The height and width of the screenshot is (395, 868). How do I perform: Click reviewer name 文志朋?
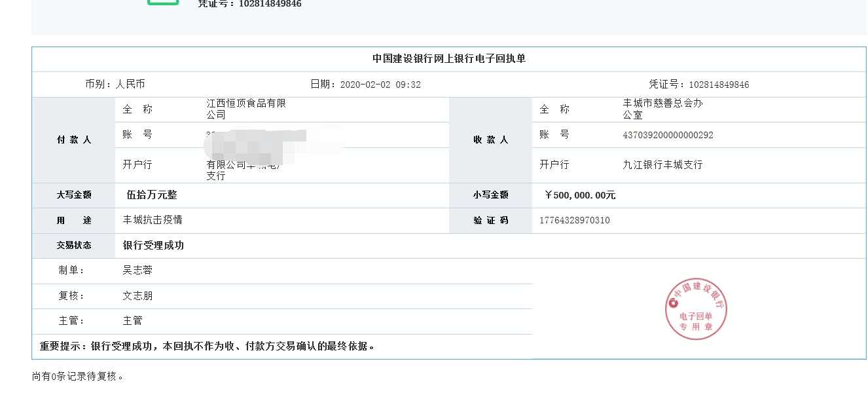pyautogui.click(x=137, y=295)
